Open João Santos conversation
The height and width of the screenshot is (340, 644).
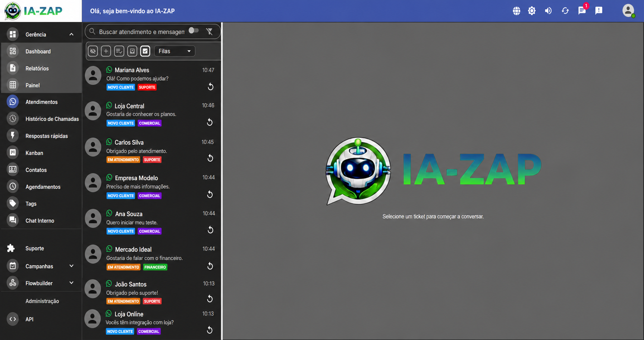click(x=152, y=292)
